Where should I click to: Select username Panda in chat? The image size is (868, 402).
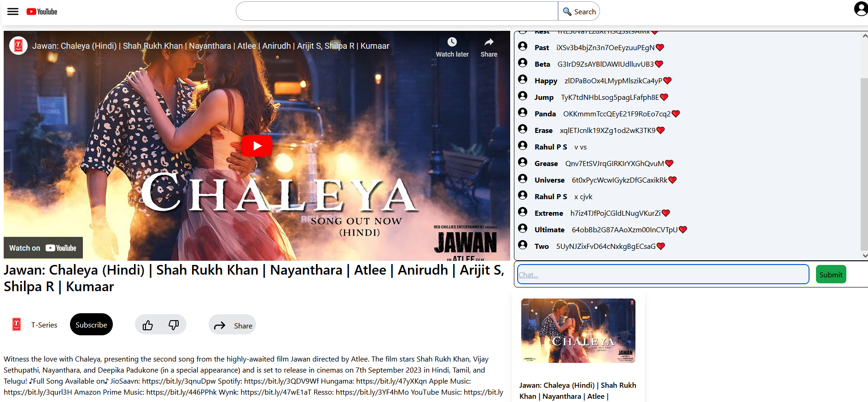(x=545, y=114)
